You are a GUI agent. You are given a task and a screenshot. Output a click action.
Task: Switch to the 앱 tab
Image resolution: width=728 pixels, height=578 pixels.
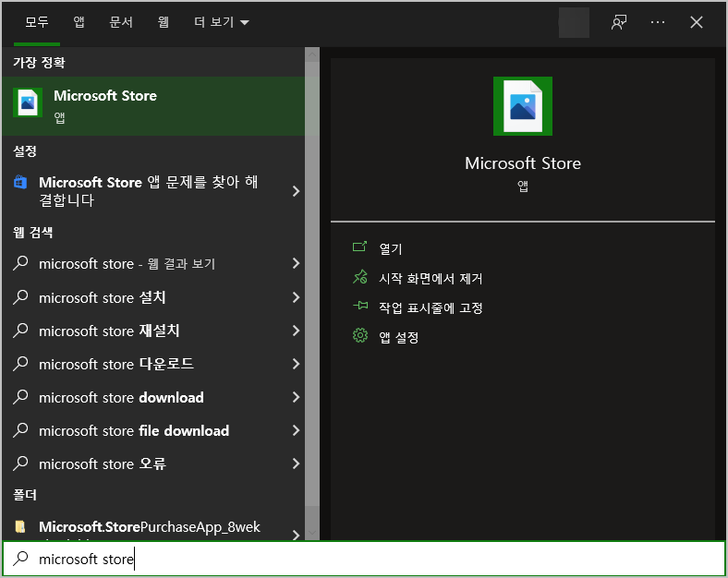(79, 22)
